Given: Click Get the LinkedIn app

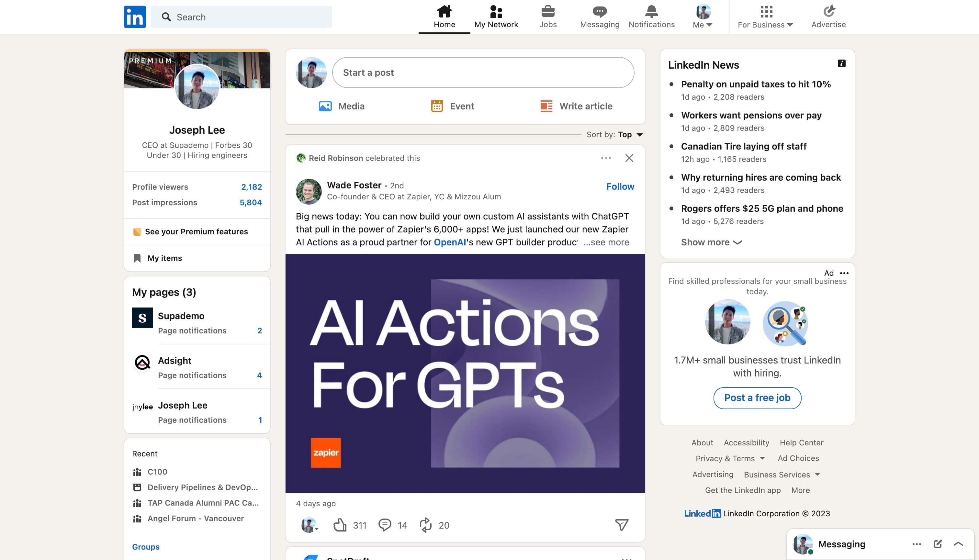Looking at the screenshot, I should [742, 490].
